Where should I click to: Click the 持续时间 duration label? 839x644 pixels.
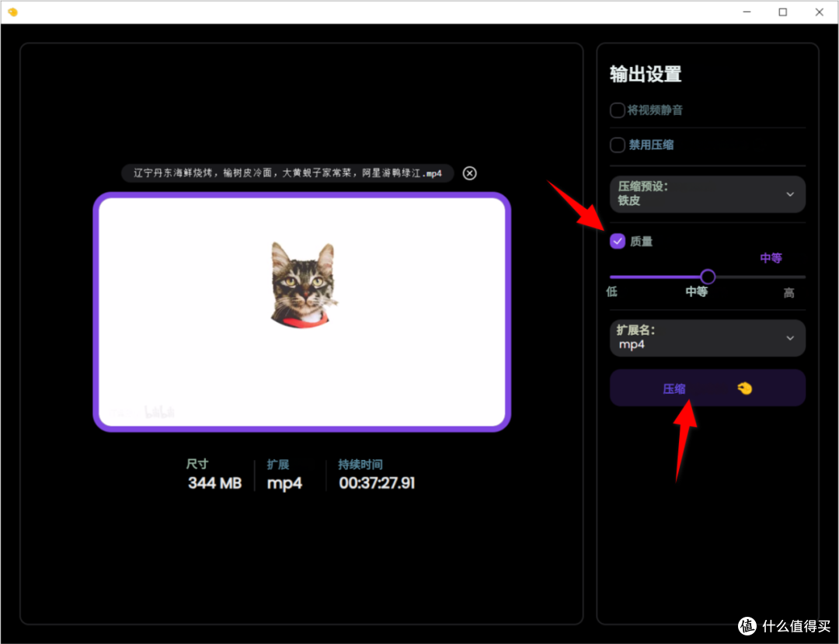[360, 465]
